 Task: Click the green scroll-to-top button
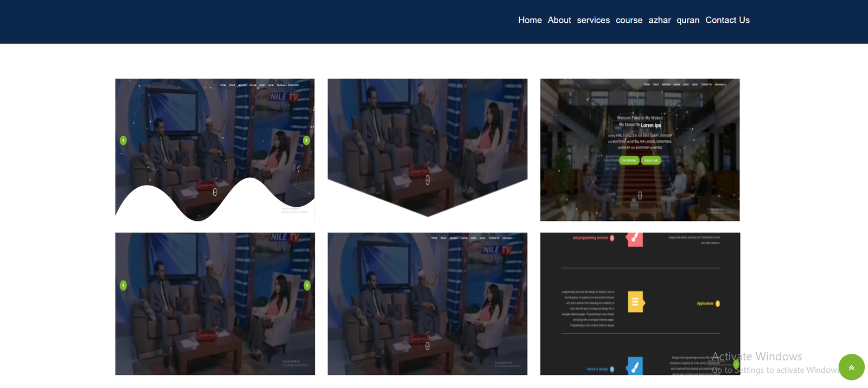[851, 367]
